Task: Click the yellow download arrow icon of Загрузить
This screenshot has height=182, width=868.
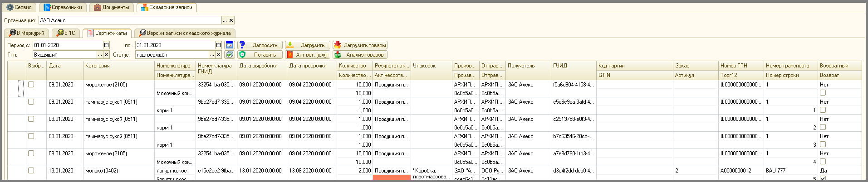Action: (x=290, y=45)
